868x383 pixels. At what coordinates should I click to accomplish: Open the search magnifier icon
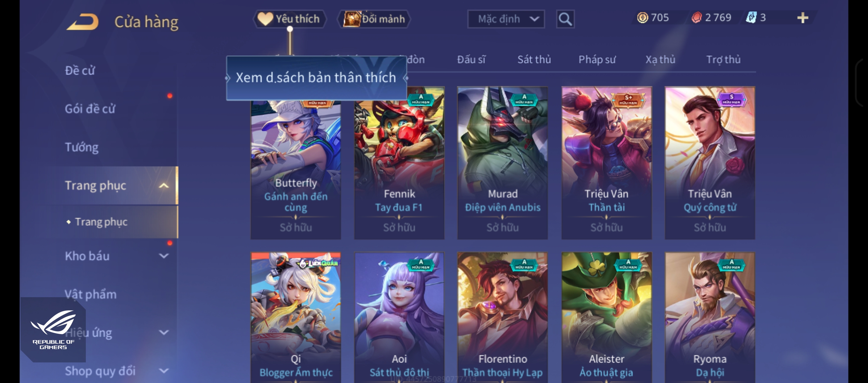tap(565, 19)
